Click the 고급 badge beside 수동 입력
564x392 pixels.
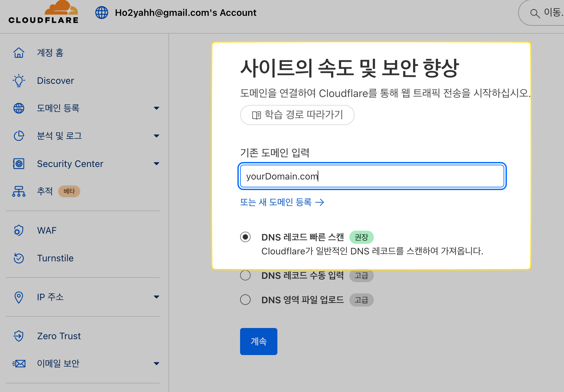click(x=361, y=276)
